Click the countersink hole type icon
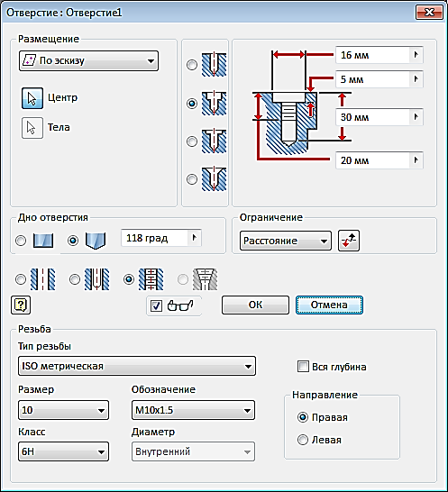448x492 pixels. [214, 178]
